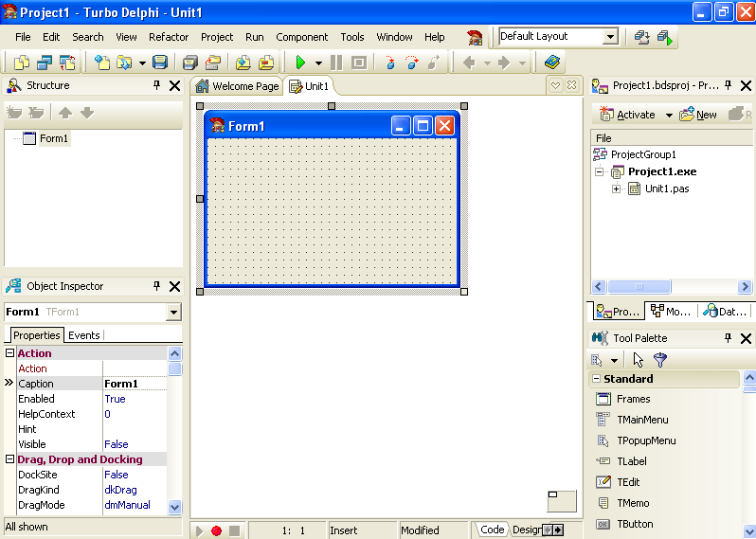
Task: Click the macro record red circle button
Action: point(216,530)
